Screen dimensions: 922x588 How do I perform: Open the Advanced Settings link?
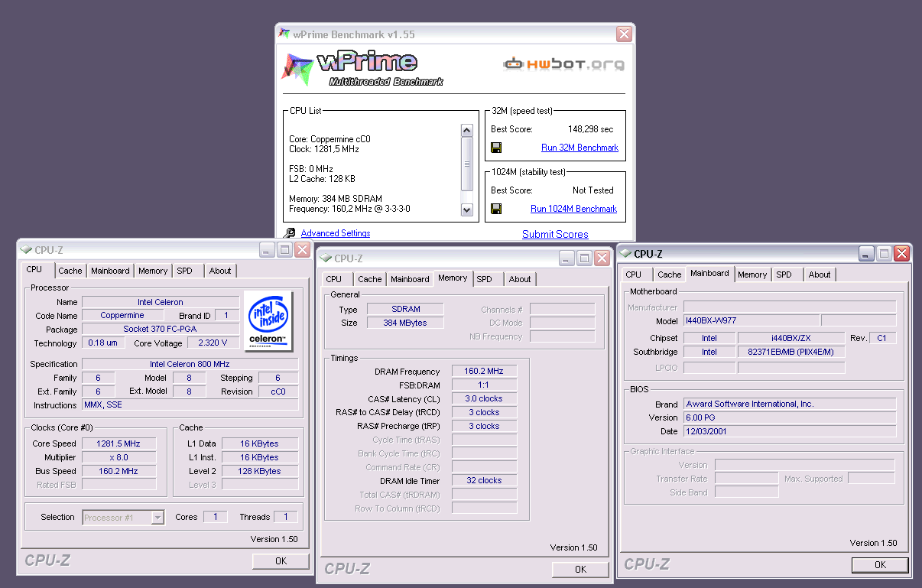click(336, 233)
